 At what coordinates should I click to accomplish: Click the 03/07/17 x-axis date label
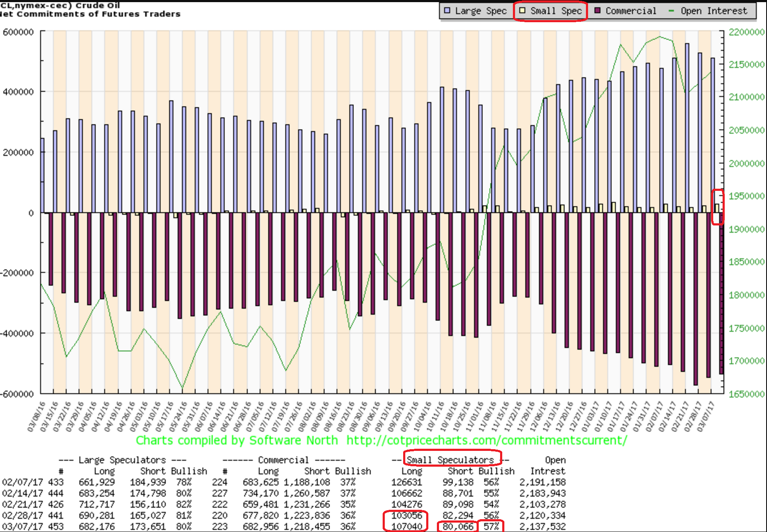point(706,417)
